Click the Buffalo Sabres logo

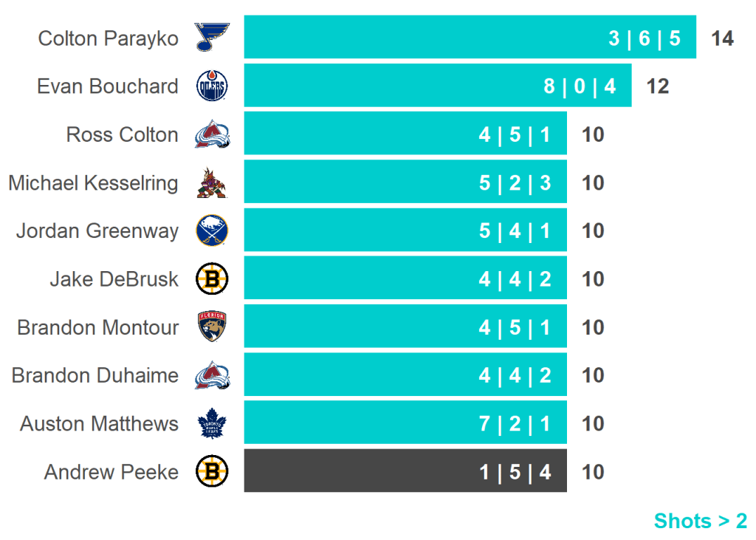(212, 230)
